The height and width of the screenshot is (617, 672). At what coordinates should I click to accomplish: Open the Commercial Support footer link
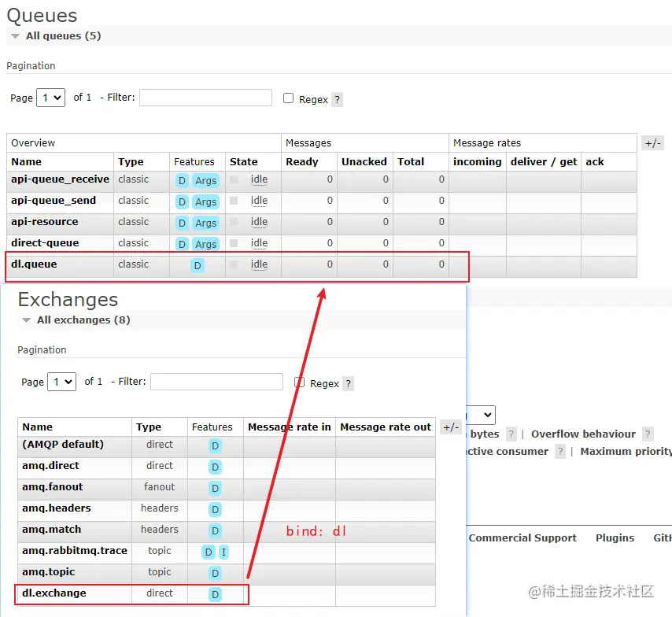pyautogui.click(x=522, y=538)
